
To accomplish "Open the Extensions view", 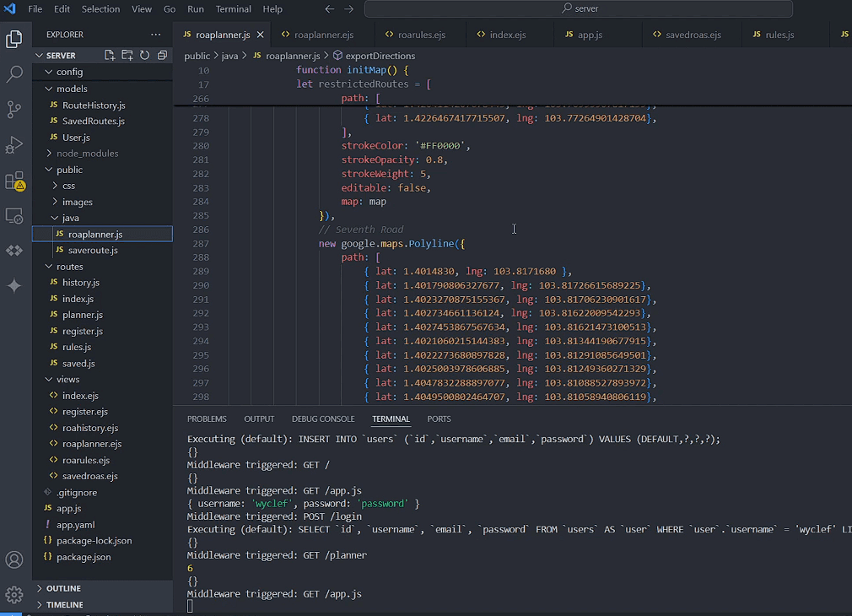I will tap(14, 181).
